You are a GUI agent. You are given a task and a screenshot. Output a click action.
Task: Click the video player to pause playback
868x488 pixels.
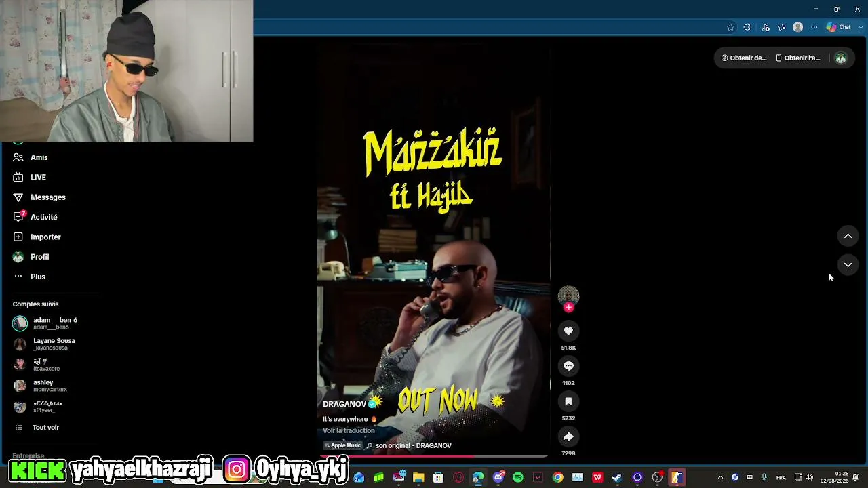pyautogui.click(x=434, y=251)
